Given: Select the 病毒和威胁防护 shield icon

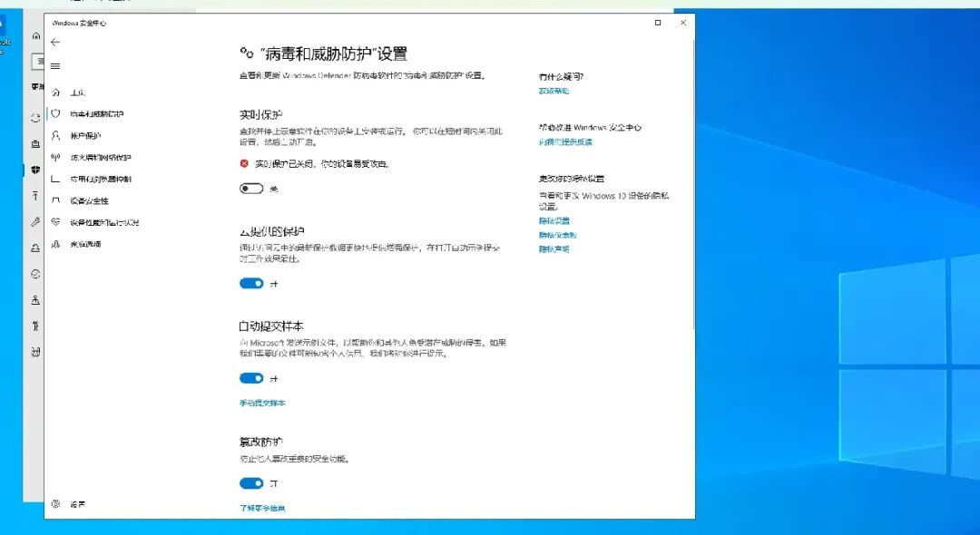Looking at the screenshot, I should 55,113.
